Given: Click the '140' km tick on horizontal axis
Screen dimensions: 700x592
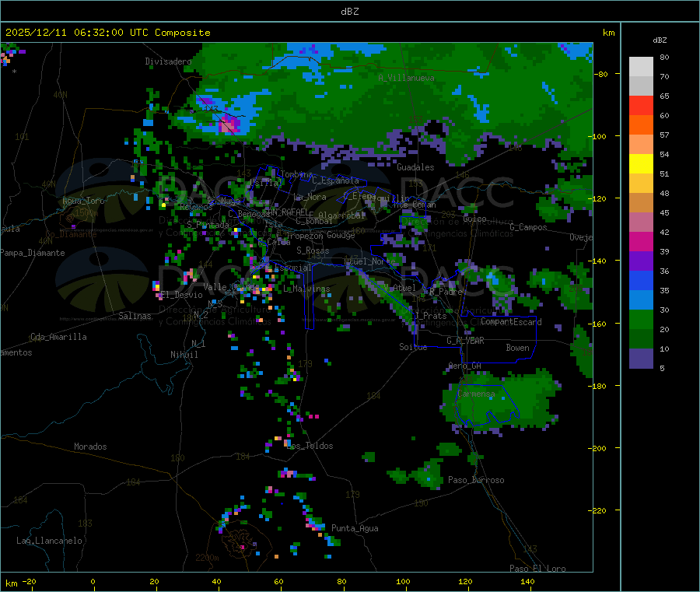Looking at the screenshot, I should (x=527, y=582).
